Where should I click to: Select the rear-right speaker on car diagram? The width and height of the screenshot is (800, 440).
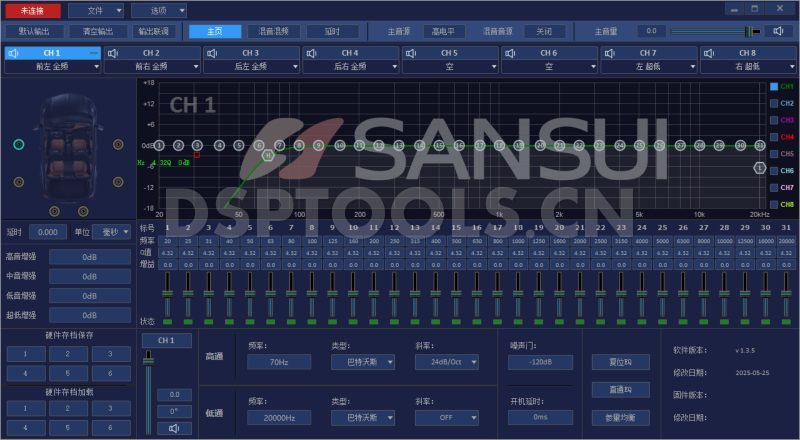click(118, 182)
